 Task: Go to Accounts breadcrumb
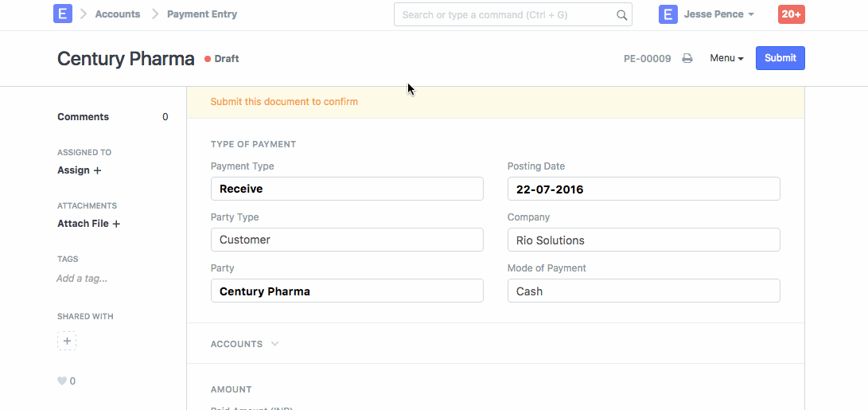117,14
